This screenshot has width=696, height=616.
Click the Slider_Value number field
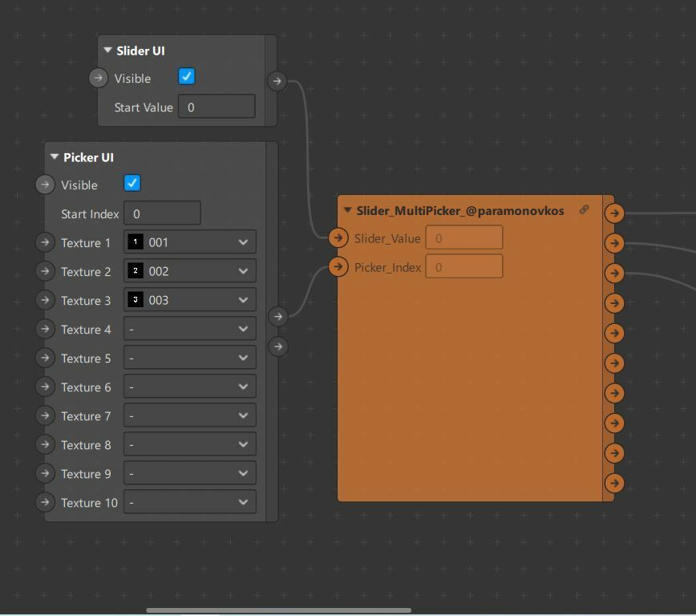pyautogui.click(x=463, y=237)
